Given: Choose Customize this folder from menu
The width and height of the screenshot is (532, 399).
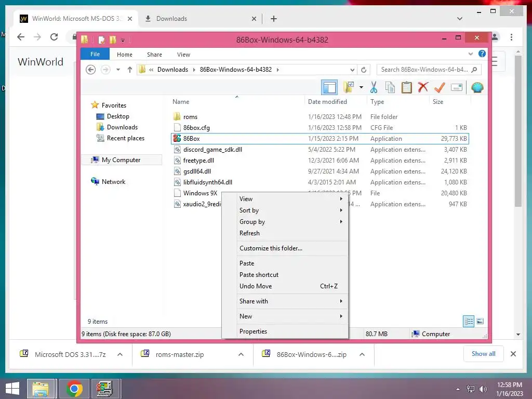Looking at the screenshot, I should [291, 248].
